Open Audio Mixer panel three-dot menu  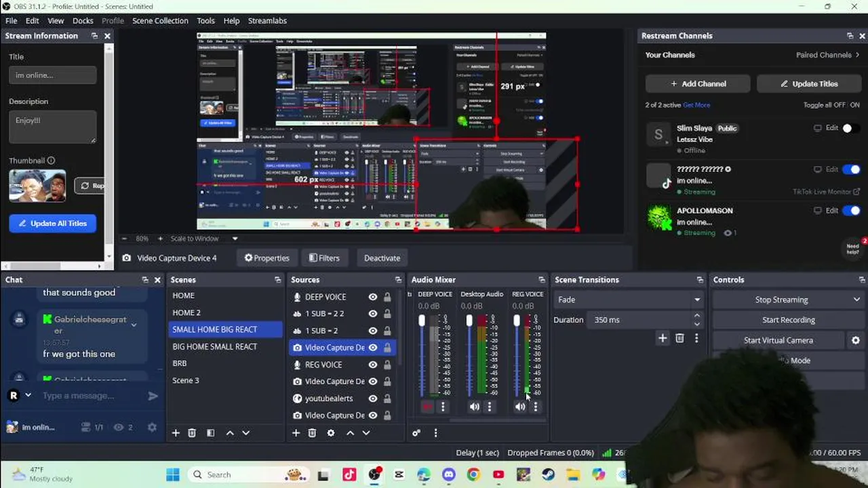[435, 432]
